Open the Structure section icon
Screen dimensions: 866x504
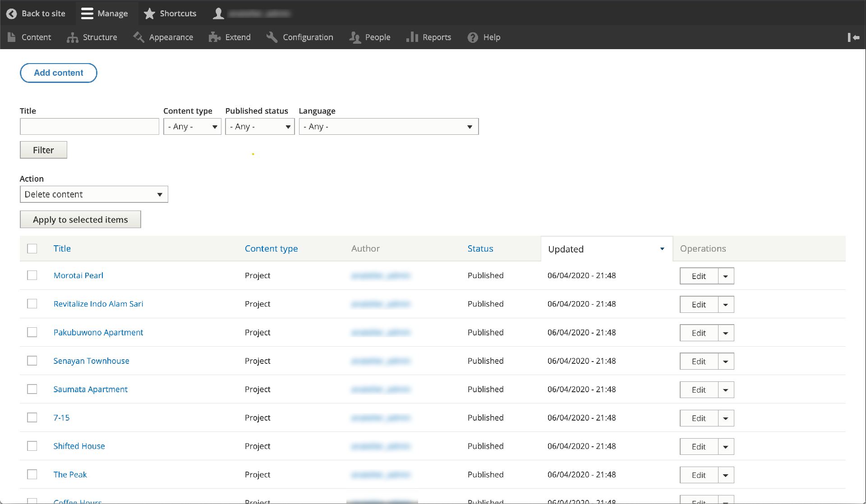[x=72, y=37]
